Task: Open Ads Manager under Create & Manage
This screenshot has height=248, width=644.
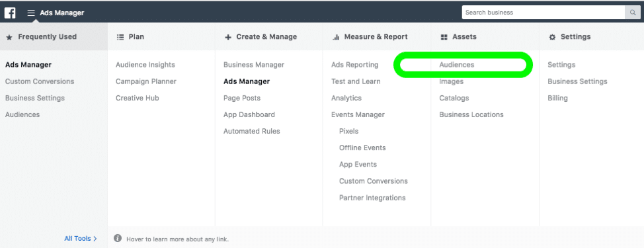Action: point(247,81)
